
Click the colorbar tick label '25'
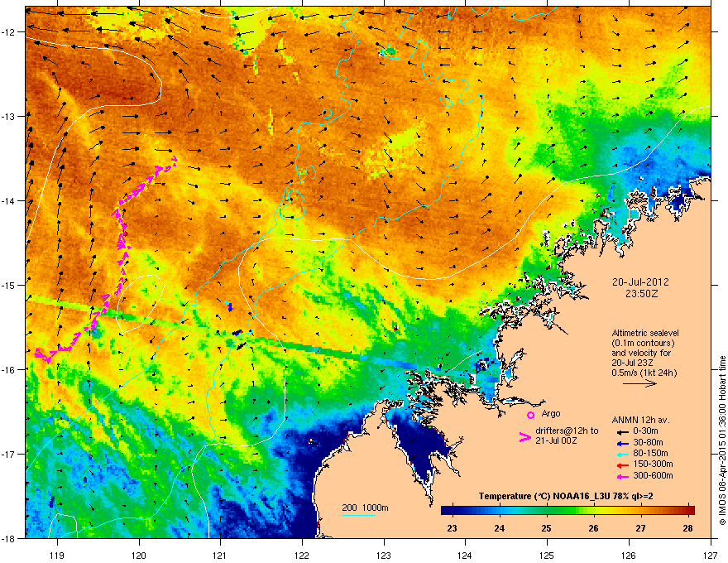click(547, 528)
